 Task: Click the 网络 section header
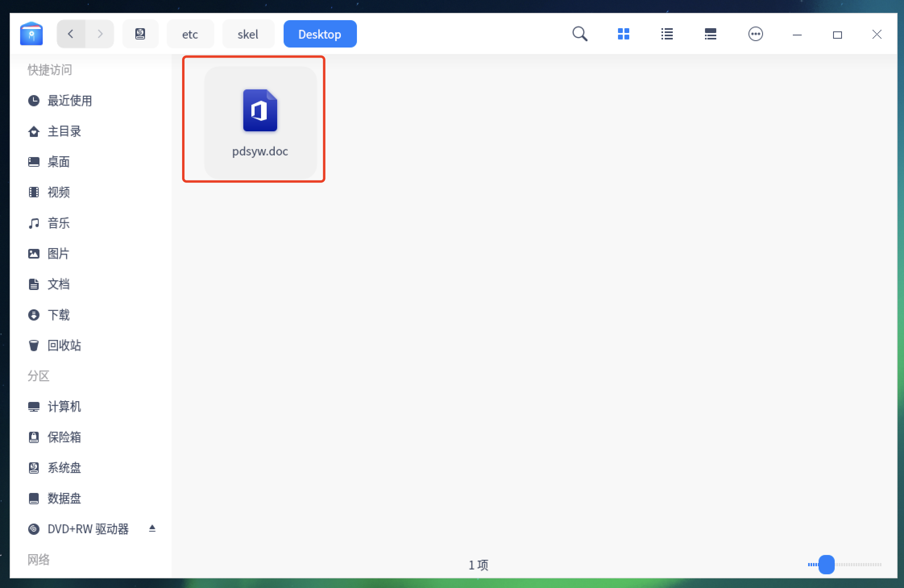[39, 560]
